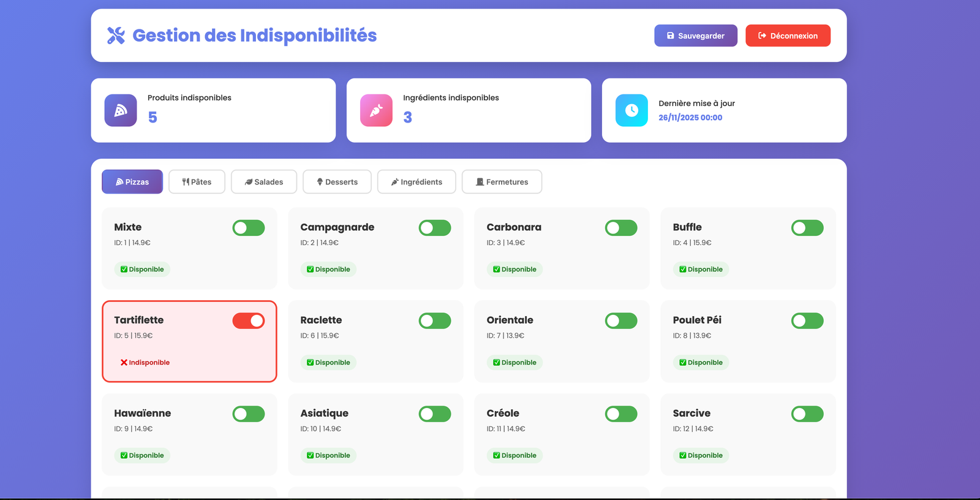Viewport: 980px width, 500px height.
Task: Click the logout icon inside Déconnexion button
Action: 760,36
